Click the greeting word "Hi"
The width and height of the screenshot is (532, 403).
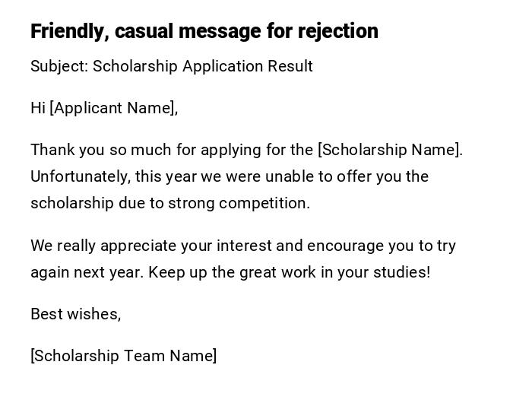tap(38, 108)
